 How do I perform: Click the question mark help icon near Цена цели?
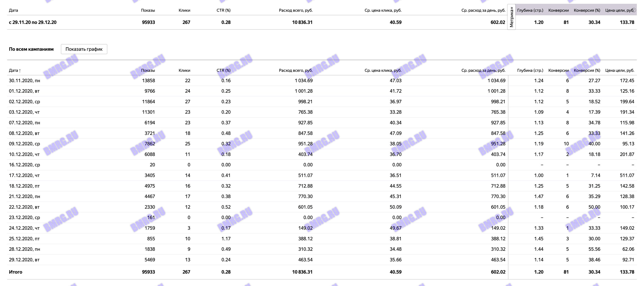click(634, 10)
